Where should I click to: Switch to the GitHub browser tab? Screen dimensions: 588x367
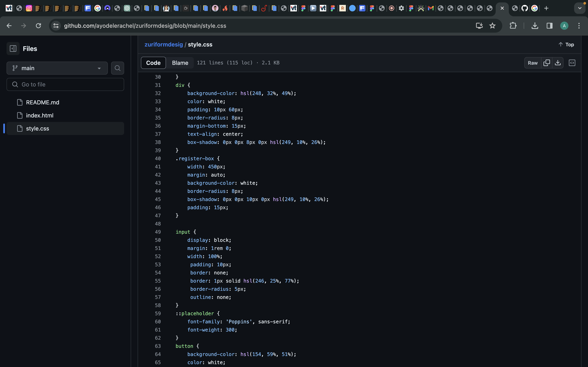pyautogui.click(x=525, y=8)
